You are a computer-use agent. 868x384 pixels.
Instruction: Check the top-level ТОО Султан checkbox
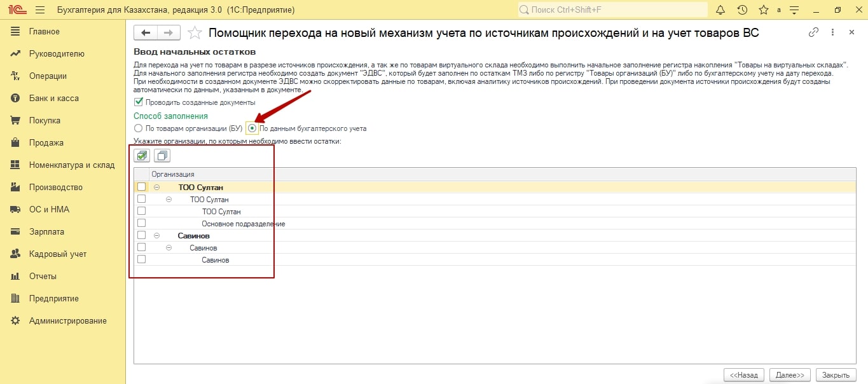point(141,188)
